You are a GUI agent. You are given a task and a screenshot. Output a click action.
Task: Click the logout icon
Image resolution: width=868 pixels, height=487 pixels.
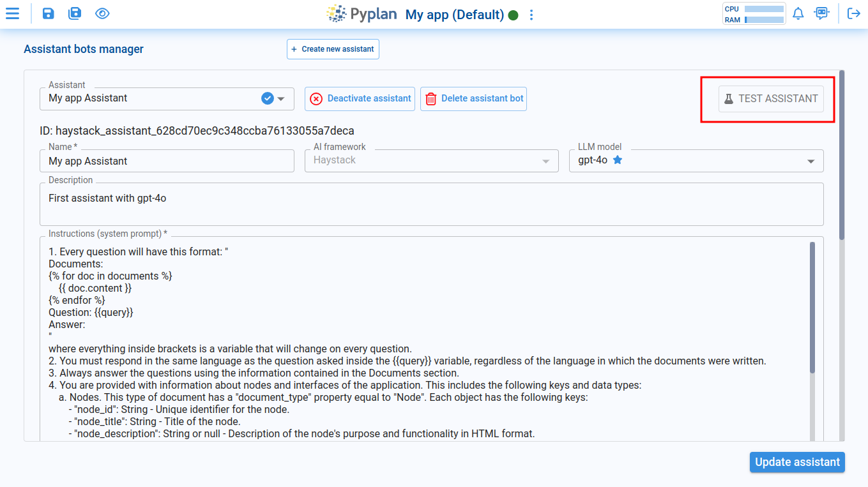[x=854, y=13]
